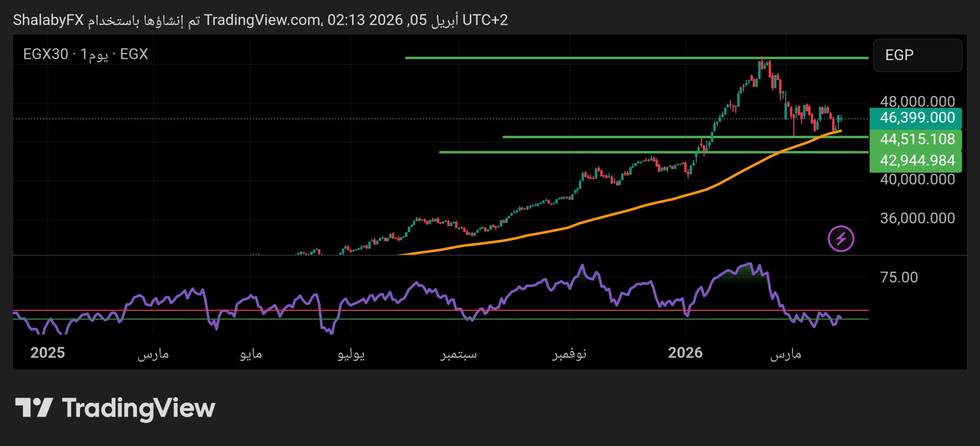Image resolution: width=980 pixels, height=446 pixels.
Task: Click the مايو time axis label
Action: tap(251, 354)
